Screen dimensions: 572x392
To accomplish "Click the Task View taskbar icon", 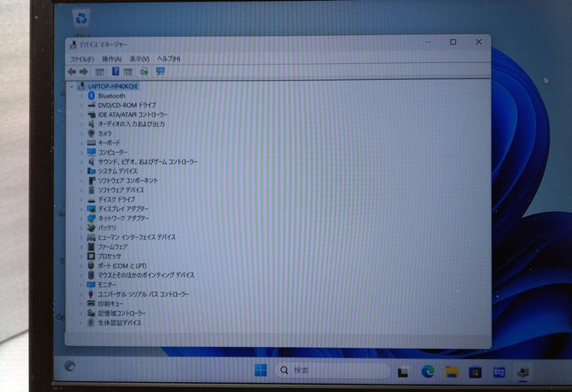I will (403, 372).
